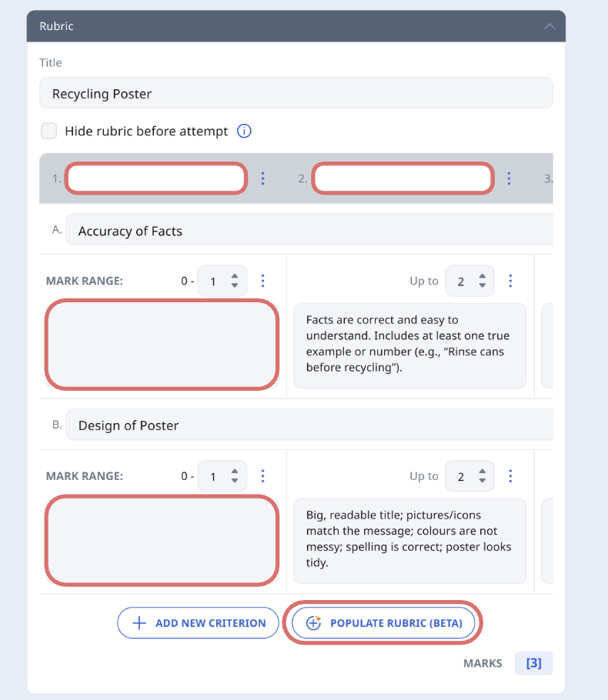Open options menu for column 2
Image resolution: width=608 pixels, height=700 pixels.
tap(509, 178)
